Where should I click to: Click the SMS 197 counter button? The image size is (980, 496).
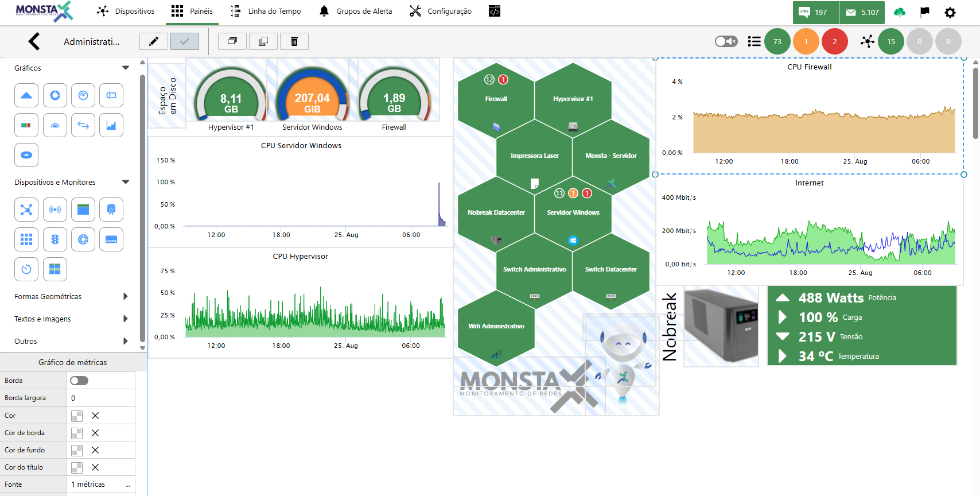coord(815,12)
